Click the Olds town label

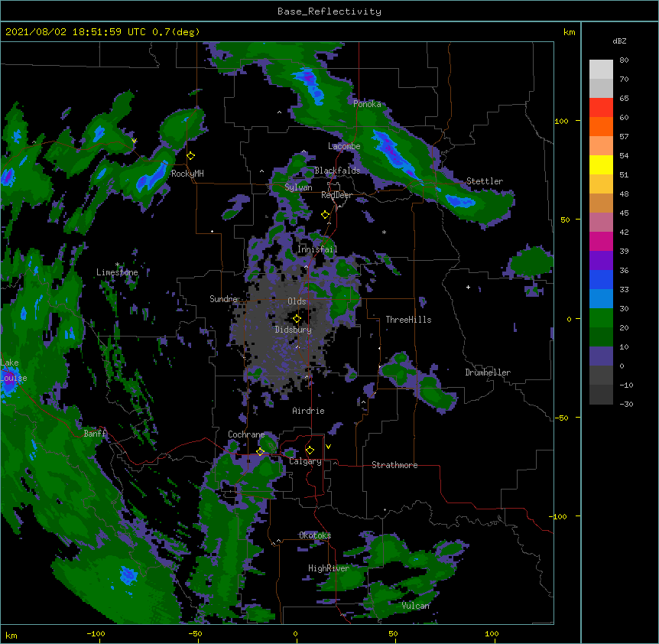click(297, 301)
